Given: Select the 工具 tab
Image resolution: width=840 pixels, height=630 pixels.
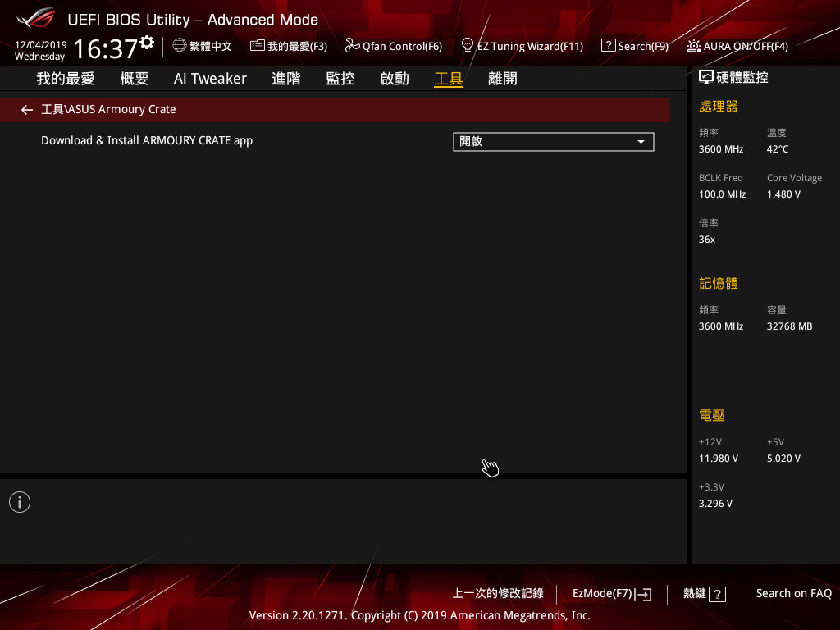Looking at the screenshot, I should [x=449, y=79].
